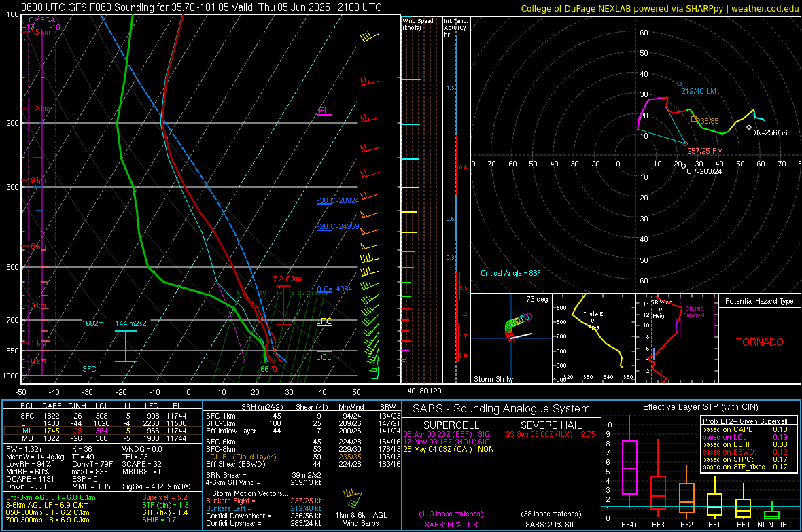Click the 'SR Wind v. Height' plot label
The width and height of the screenshot is (802, 532).
point(661,309)
